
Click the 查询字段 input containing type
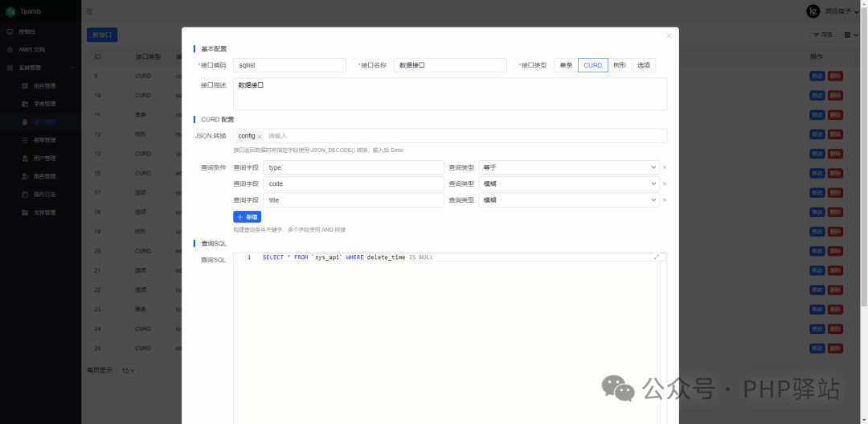pyautogui.click(x=353, y=167)
